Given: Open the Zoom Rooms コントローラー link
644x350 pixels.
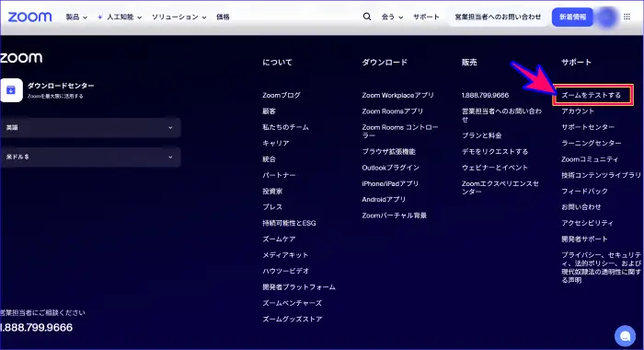Looking at the screenshot, I should pyautogui.click(x=400, y=131).
